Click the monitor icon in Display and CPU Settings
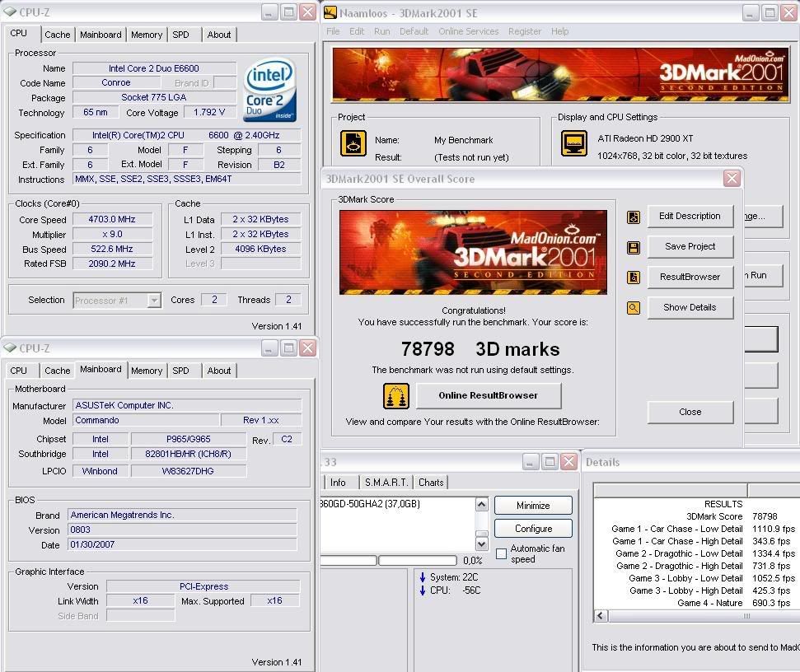The width and height of the screenshot is (800, 672). coord(574,142)
